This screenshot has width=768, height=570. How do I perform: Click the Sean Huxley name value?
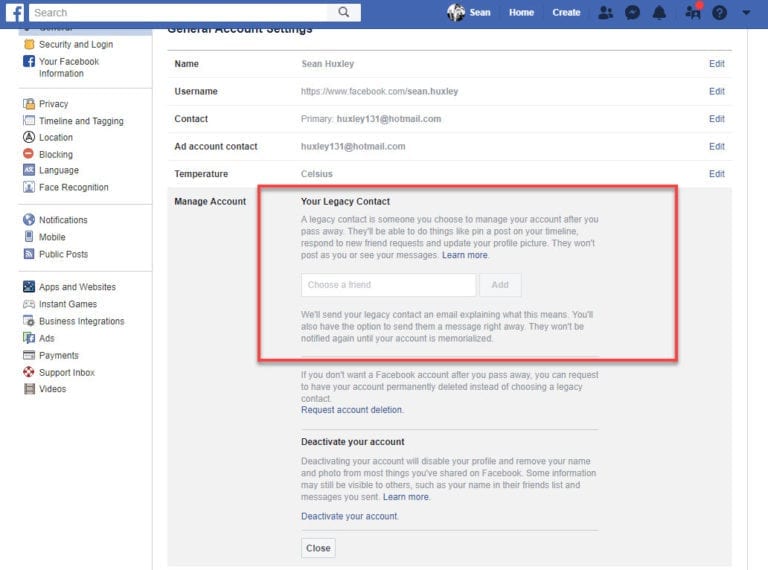327,64
